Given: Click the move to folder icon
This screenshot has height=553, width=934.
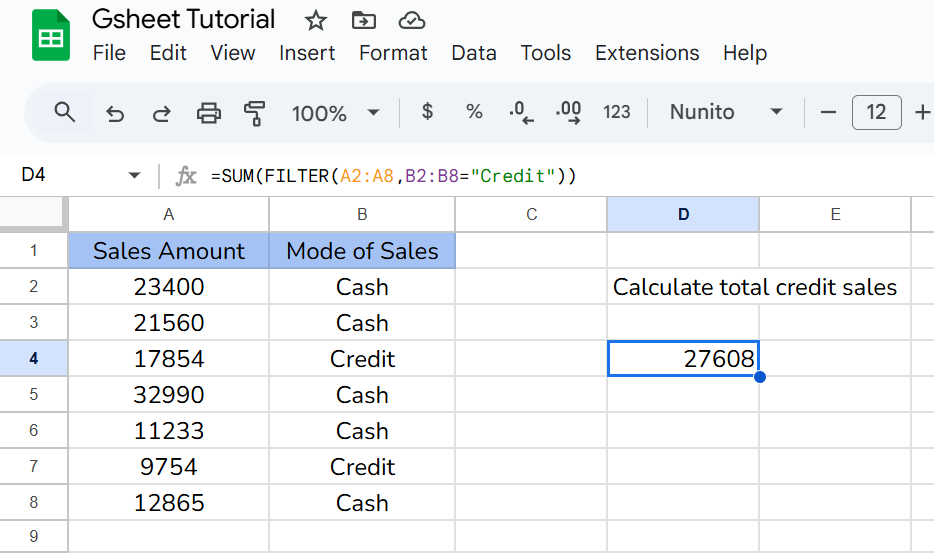Looking at the screenshot, I should pyautogui.click(x=364, y=21).
